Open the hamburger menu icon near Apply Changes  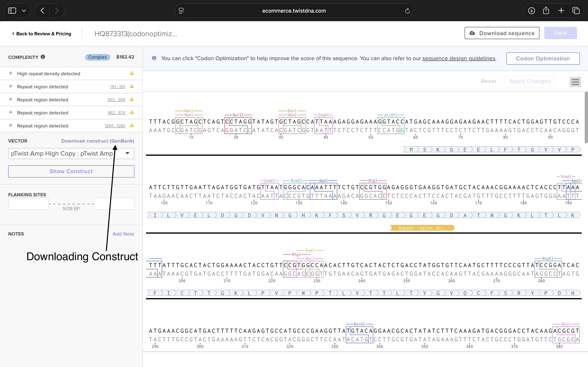pos(575,82)
